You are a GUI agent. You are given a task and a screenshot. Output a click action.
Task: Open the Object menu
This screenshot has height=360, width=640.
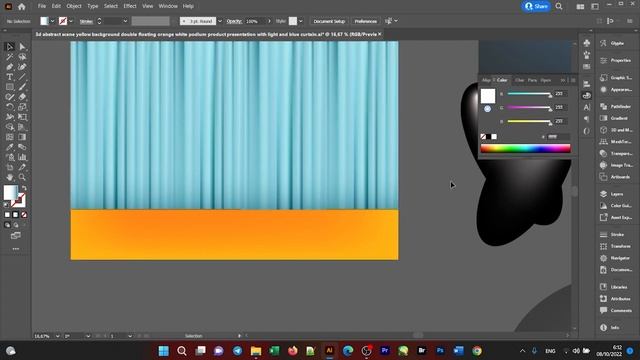pos(74,6)
